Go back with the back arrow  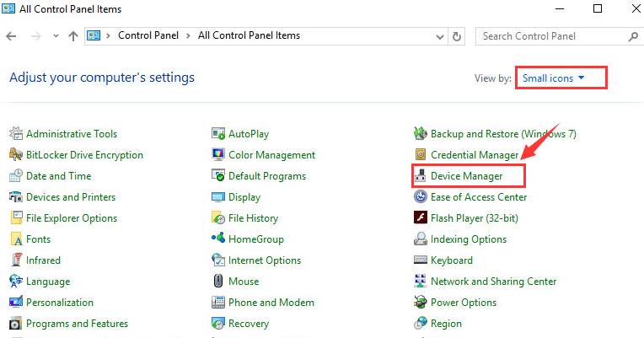tap(11, 36)
